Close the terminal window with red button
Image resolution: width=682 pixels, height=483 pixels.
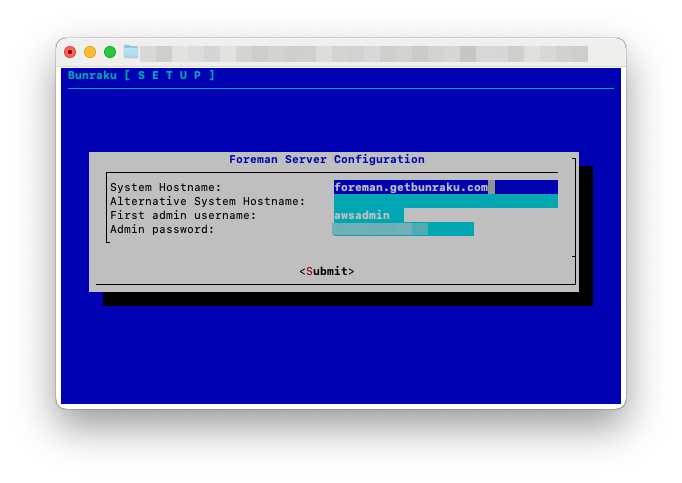(70, 52)
